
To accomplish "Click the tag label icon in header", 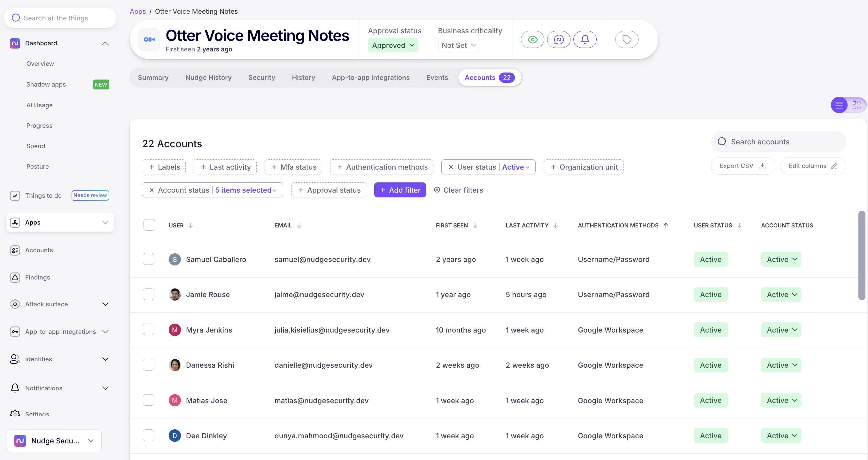I will 627,40.
